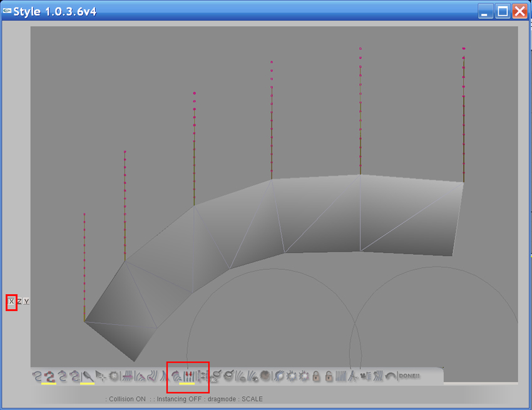The height and width of the screenshot is (410, 532).
Task: Unlock hairs with the open padlock icon
Action: pos(329,376)
